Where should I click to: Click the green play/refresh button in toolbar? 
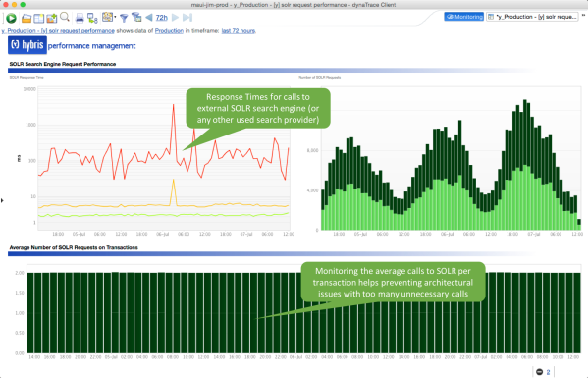(11, 18)
